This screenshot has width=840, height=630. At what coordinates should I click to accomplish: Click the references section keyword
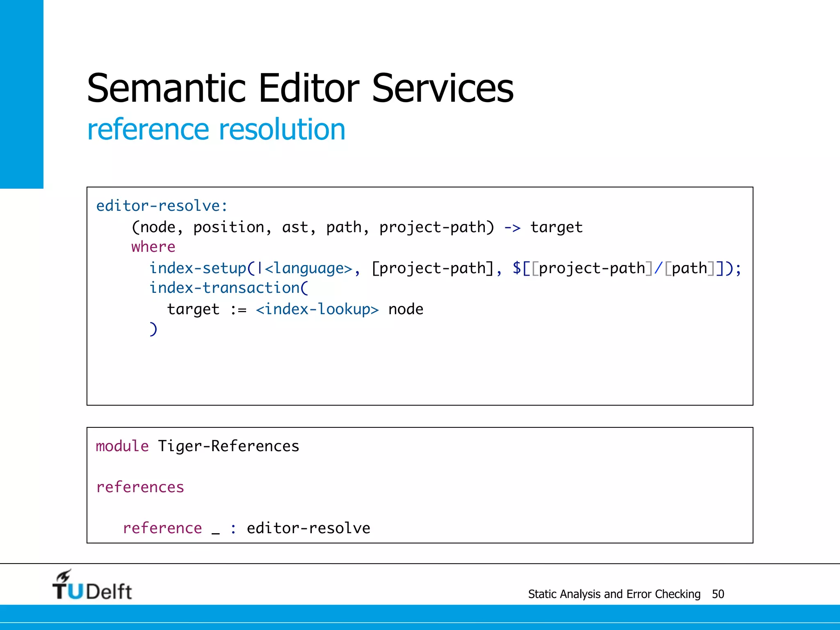[140, 487]
